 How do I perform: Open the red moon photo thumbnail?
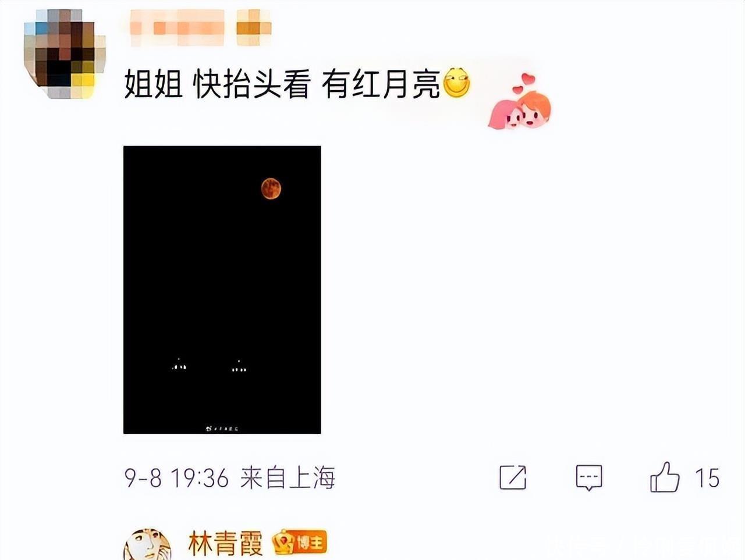222,290
